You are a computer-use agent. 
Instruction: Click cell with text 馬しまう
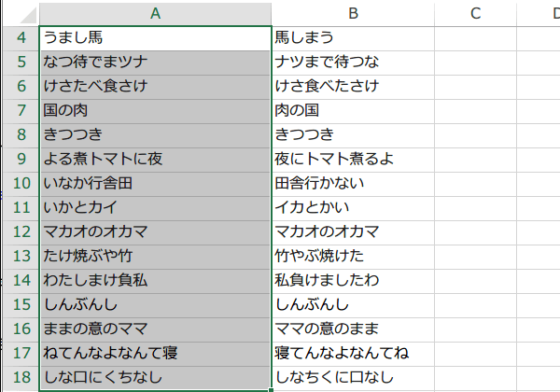(353, 38)
